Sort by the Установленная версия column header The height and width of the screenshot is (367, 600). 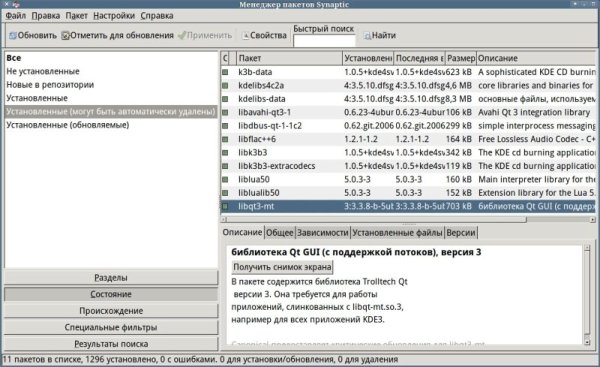(368, 58)
